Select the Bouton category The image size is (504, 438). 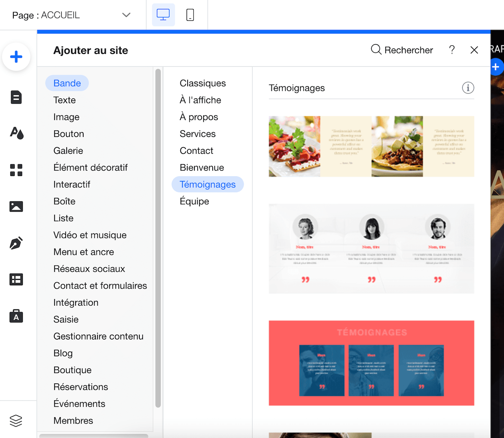[x=69, y=134]
